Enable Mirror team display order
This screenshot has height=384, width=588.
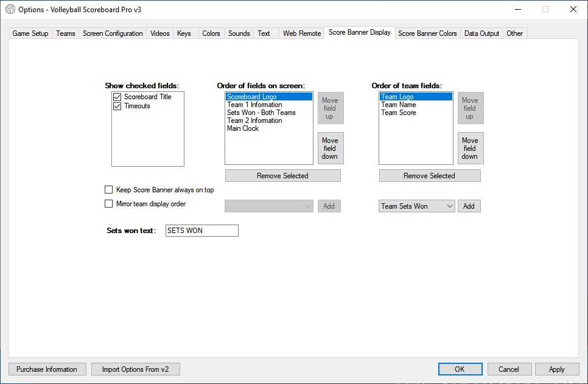point(109,204)
